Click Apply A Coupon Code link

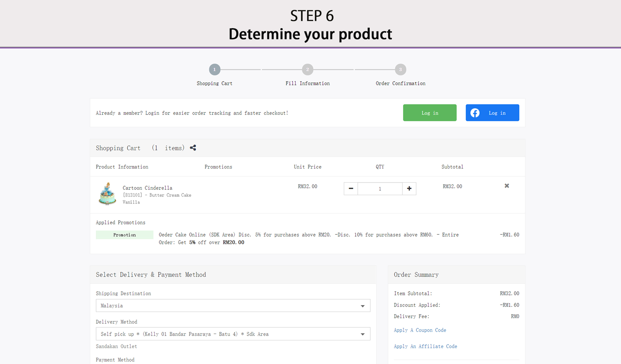[420, 330]
